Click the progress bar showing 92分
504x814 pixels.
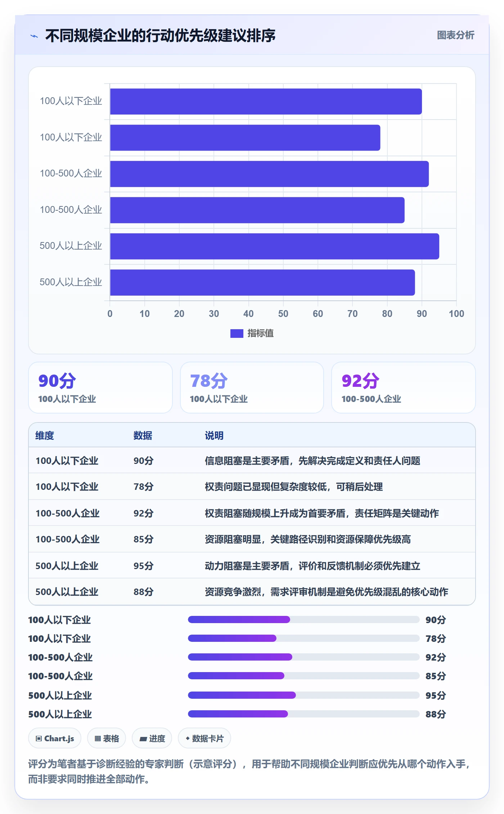pyautogui.click(x=303, y=657)
